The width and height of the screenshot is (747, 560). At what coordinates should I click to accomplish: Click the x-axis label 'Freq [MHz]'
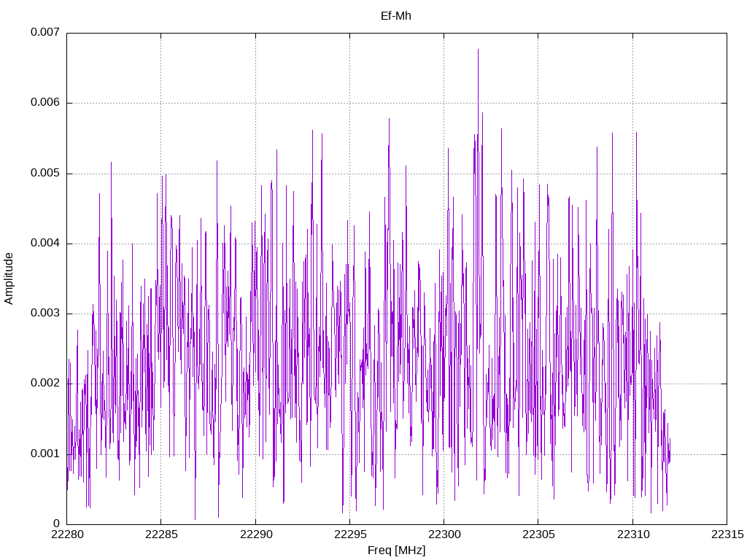[x=396, y=551]
